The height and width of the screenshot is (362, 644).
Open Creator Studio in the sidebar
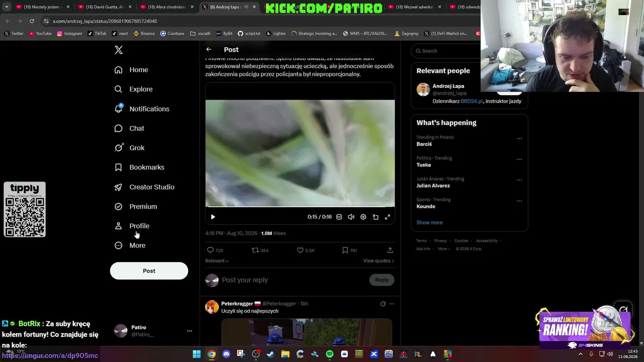point(144,187)
